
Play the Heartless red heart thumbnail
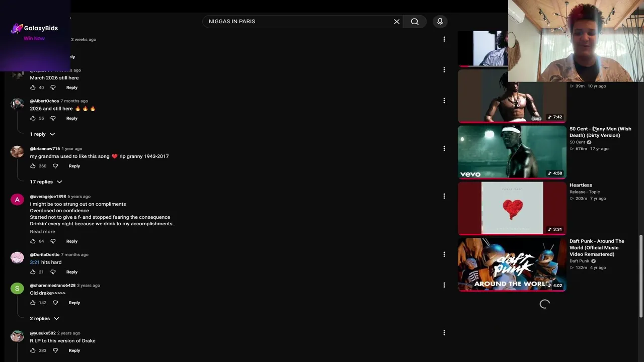pos(512,209)
